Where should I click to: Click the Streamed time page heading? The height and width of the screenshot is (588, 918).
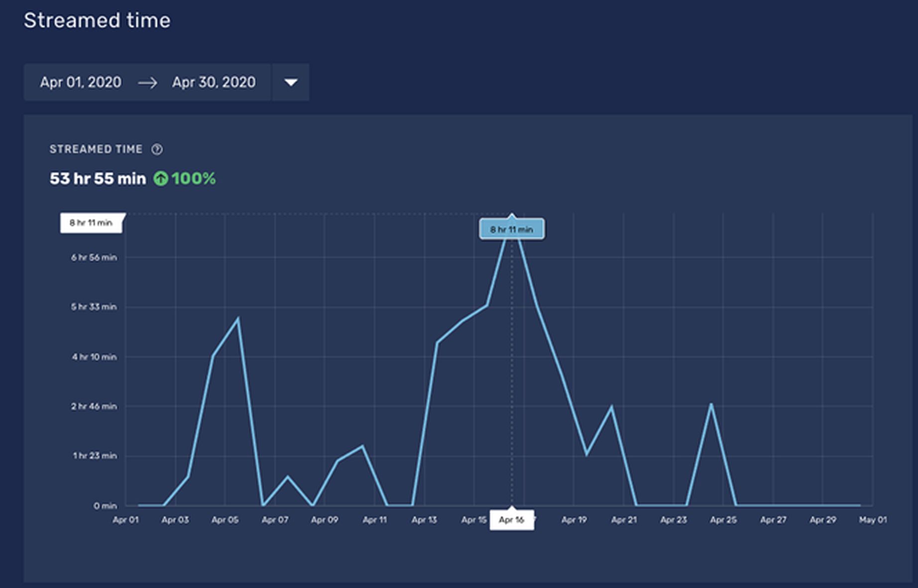pos(97,20)
